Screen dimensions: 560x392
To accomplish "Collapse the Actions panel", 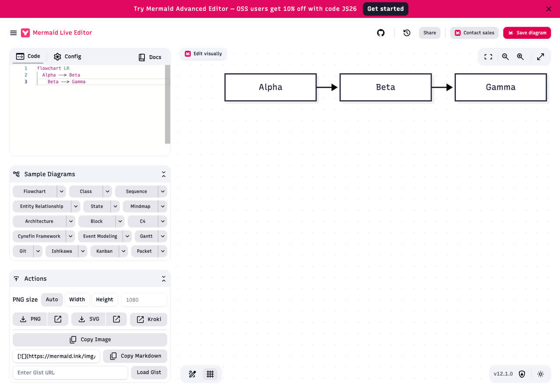I will pos(164,279).
